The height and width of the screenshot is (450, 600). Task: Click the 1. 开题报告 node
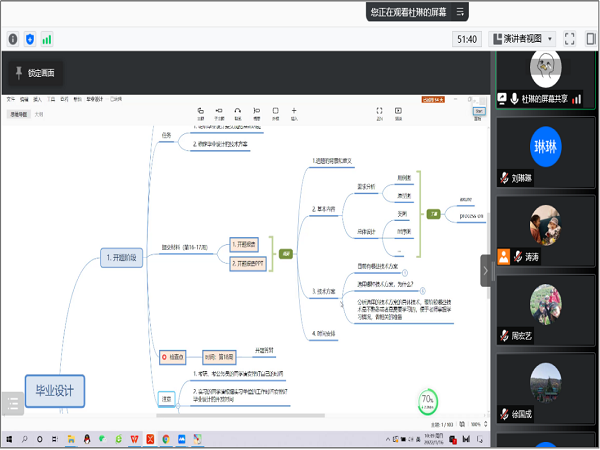tap(243, 243)
